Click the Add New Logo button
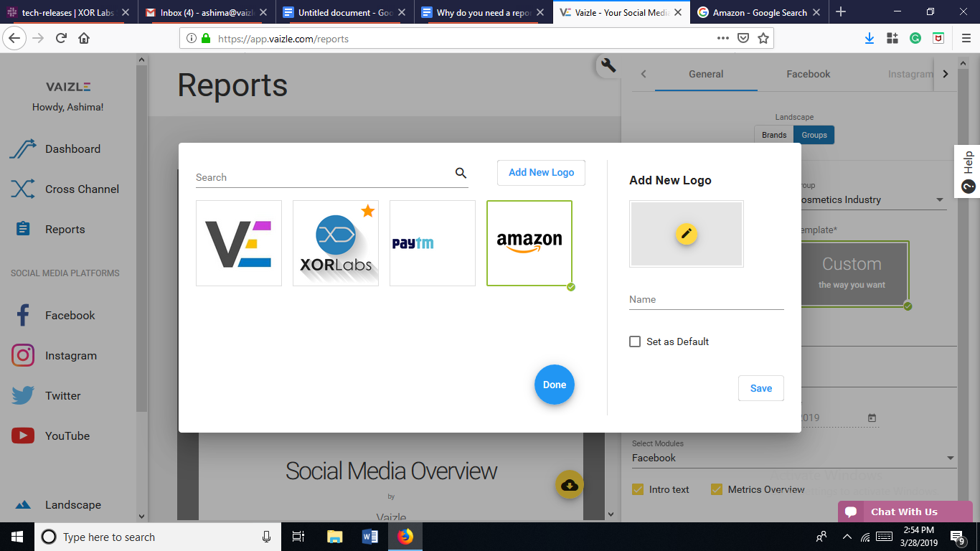The width and height of the screenshot is (980, 551). (542, 173)
